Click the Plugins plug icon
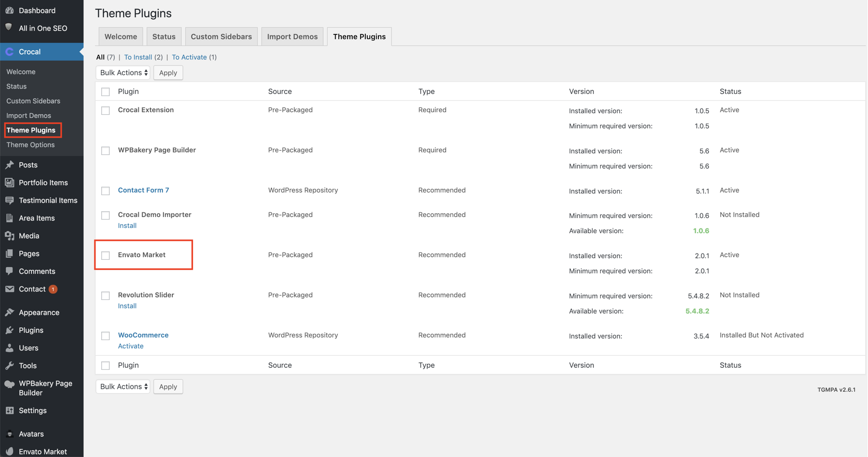Screen dimensions: 868x457 pyautogui.click(x=9, y=330)
